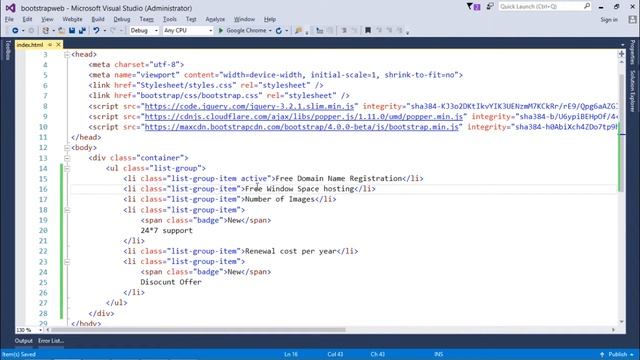The image size is (640, 360).
Task: Collapse the li block at line 18
Action: click(67, 210)
